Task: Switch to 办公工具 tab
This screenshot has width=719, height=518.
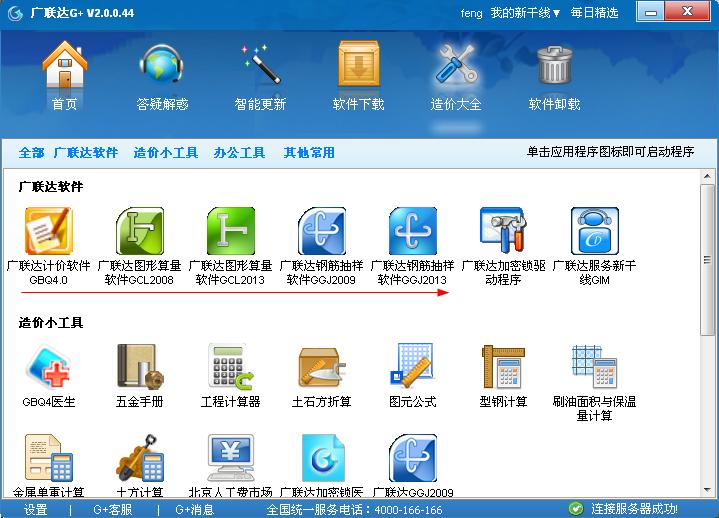Action: pos(239,153)
